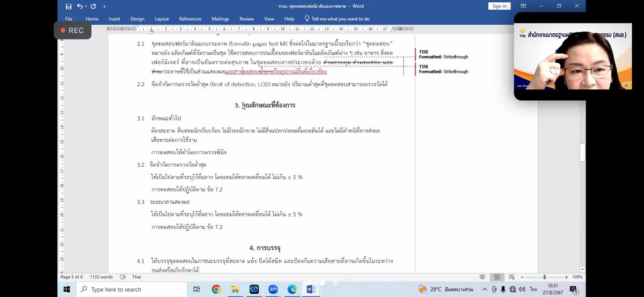Click the 10:31 clock and date
The image size is (644, 297).
[x=553, y=289]
